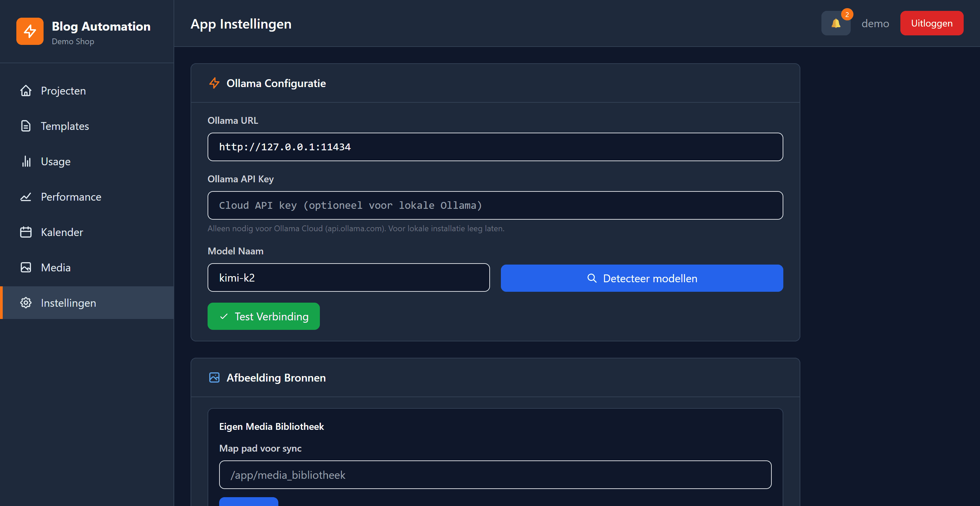This screenshot has height=506, width=980.
Task: Click the 'Ollama Configuratie' section title
Action: click(276, 83)
